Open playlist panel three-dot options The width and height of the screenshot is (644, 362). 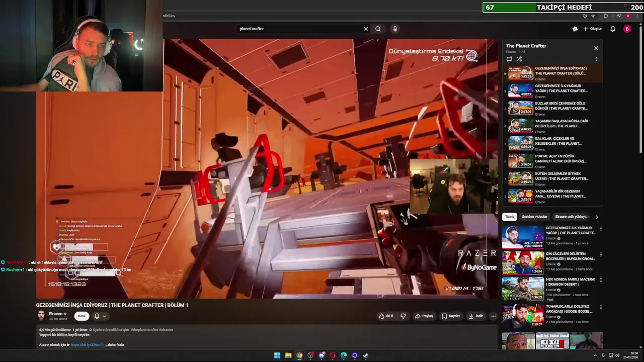[x=596, y=59]
